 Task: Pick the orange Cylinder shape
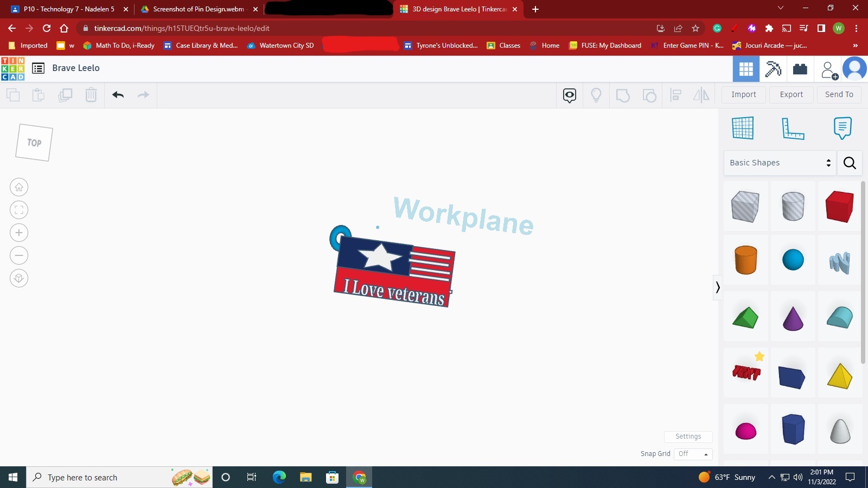745,260
